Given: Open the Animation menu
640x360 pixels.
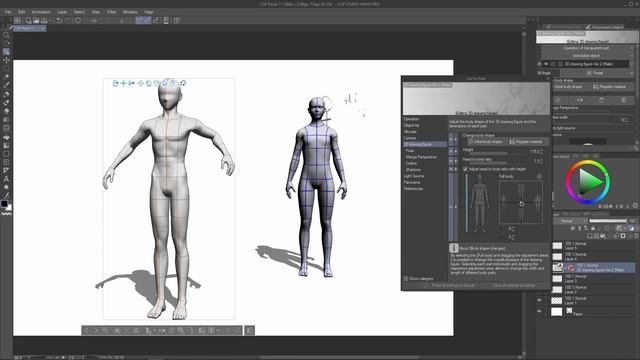Looking at the screenshot, I should point(41,12).
